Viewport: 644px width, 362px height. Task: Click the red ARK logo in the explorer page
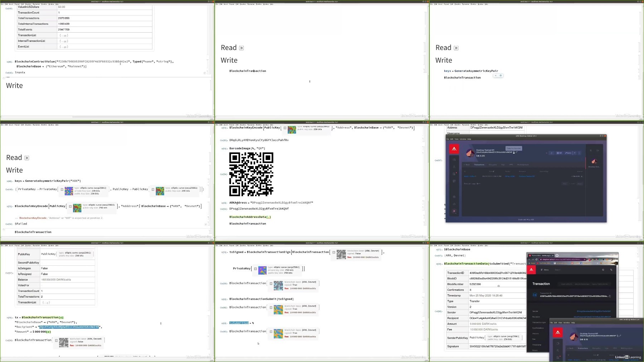click(x=531, y=270)
